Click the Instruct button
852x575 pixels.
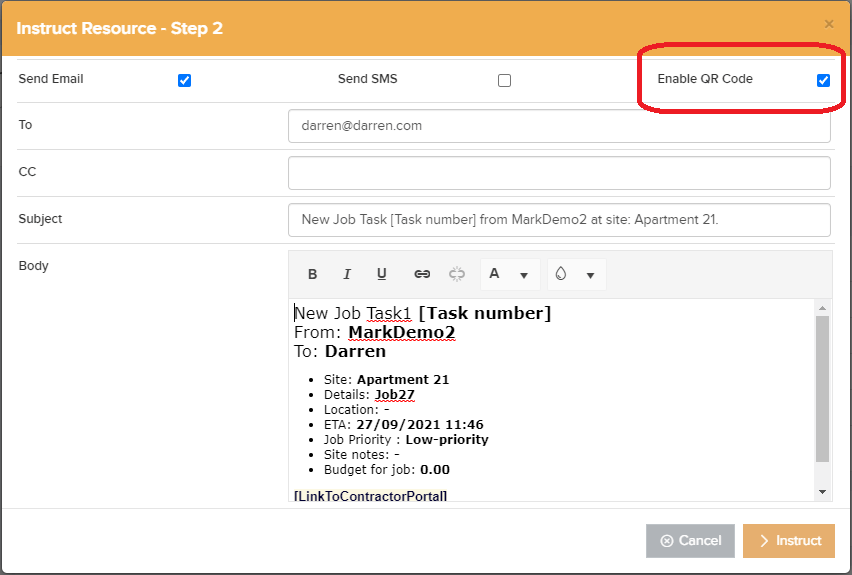789,541
